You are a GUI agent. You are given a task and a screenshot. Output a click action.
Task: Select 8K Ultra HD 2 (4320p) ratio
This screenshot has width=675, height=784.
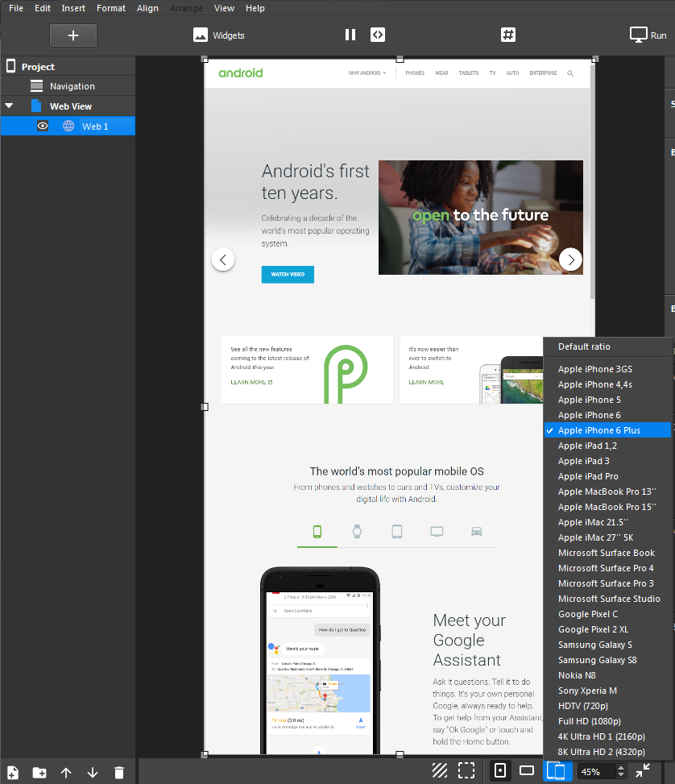tap(607, 752)
